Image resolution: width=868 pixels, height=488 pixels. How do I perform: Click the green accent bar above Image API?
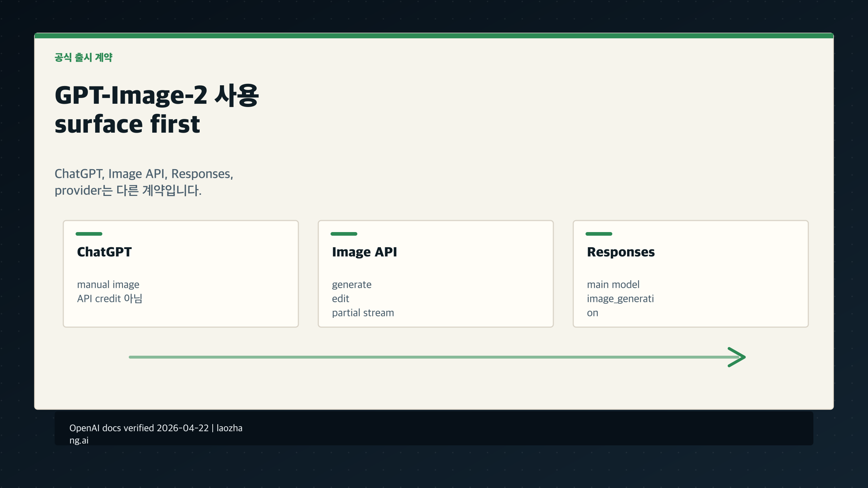pyautogui.click(x=344, y=234)
